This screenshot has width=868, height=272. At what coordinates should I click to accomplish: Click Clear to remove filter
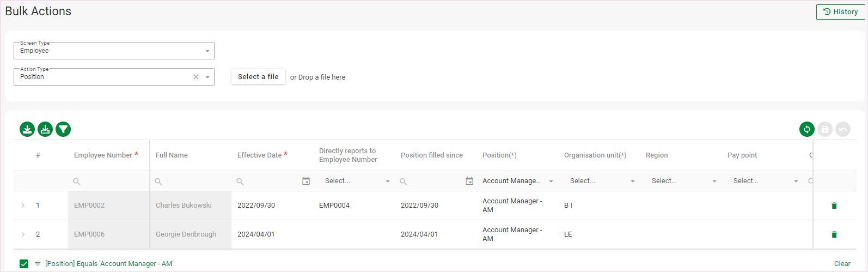[842, 264]
